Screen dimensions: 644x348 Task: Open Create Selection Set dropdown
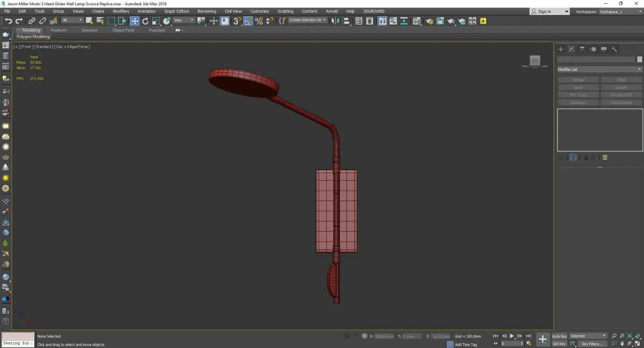click(308, 20)
